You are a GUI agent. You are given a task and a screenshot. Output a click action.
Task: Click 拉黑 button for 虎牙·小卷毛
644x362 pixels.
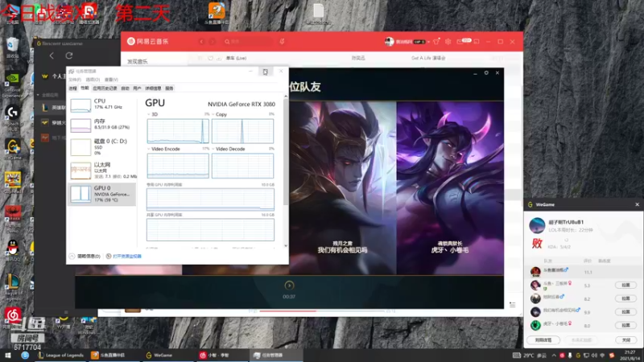coord(625,325)
